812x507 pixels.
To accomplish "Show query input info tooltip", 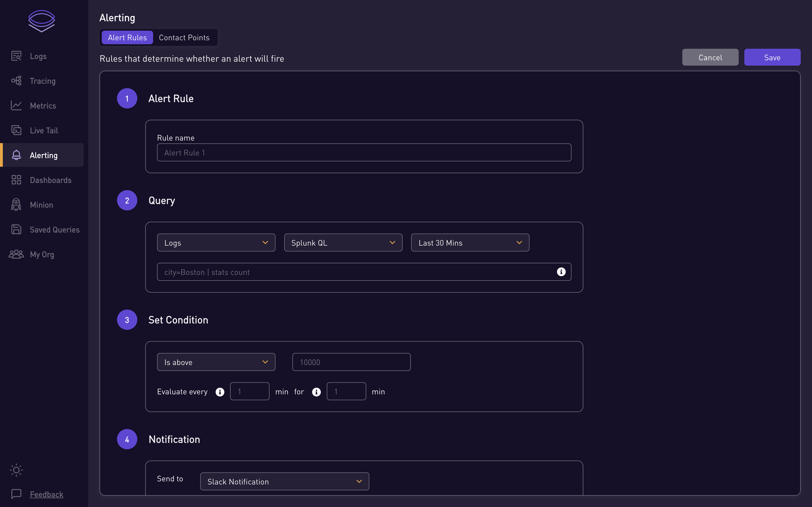I will [x=561, y=272].
